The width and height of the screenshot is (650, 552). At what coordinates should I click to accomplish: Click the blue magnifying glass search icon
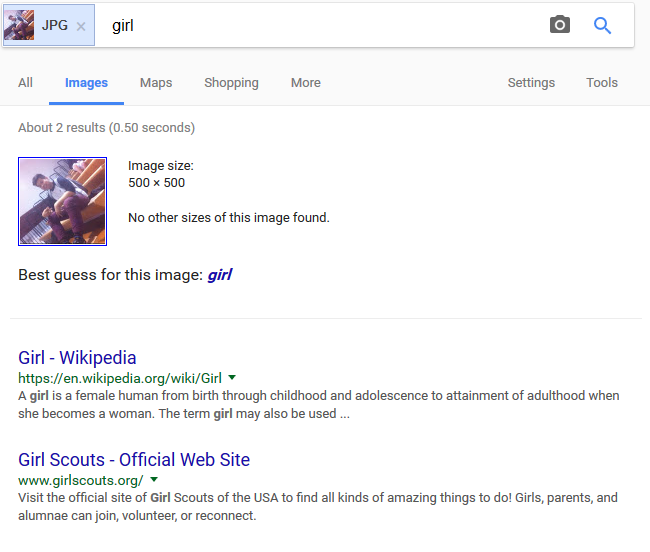[x=602, y=25]
